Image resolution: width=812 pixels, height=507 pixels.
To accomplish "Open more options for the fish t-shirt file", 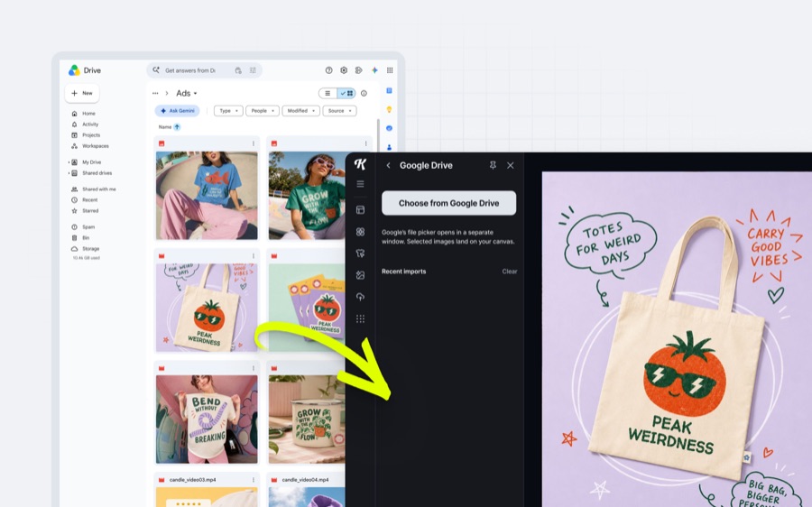I will point(254,143).
